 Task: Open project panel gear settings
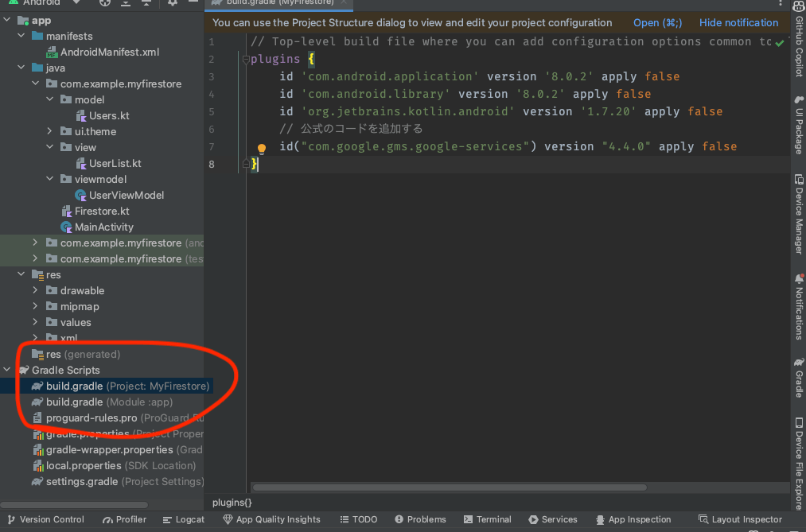click(x=173, y=2)
